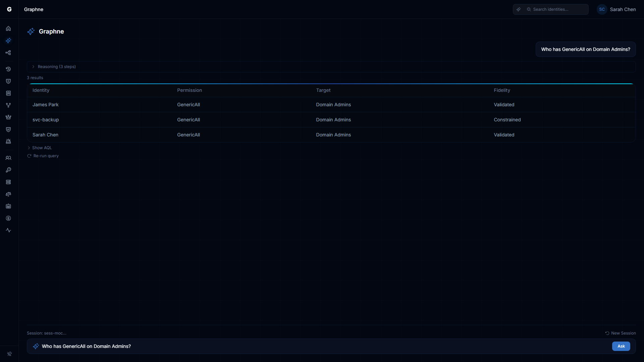644x362 pixels.
Task: Open the home icon in sidebar
Action: (x=8, y=28)
